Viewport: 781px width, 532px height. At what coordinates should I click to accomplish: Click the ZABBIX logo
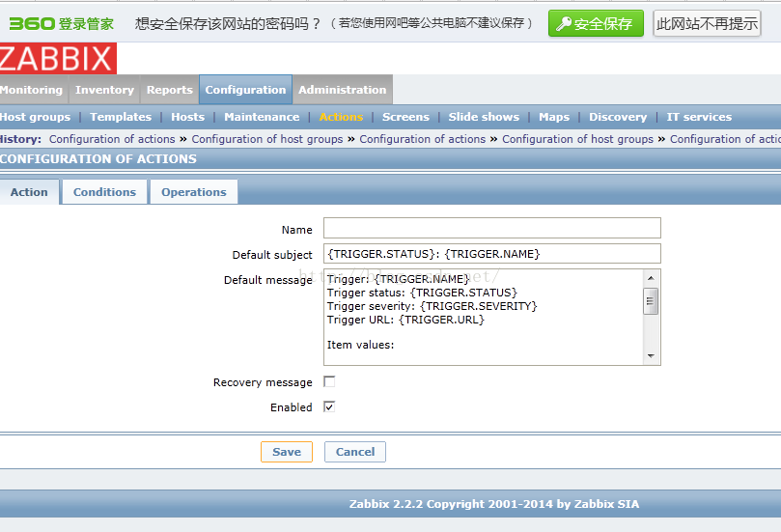pyautogui.click(x=58, y=58)
